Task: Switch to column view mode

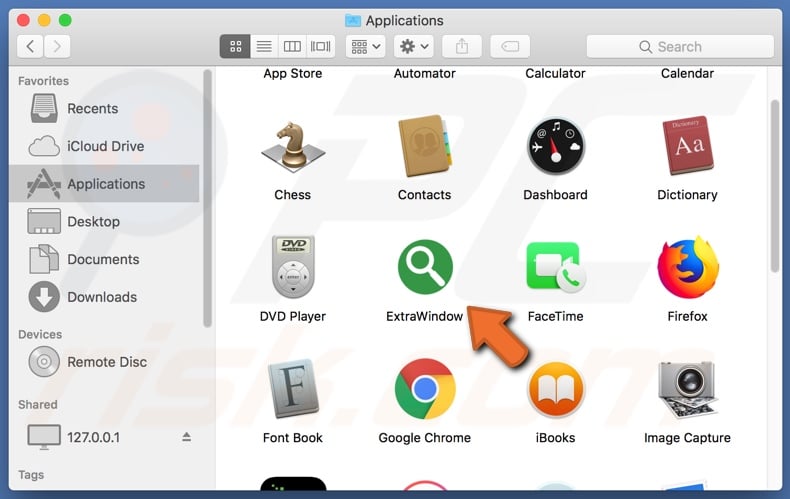Action: 292,46
